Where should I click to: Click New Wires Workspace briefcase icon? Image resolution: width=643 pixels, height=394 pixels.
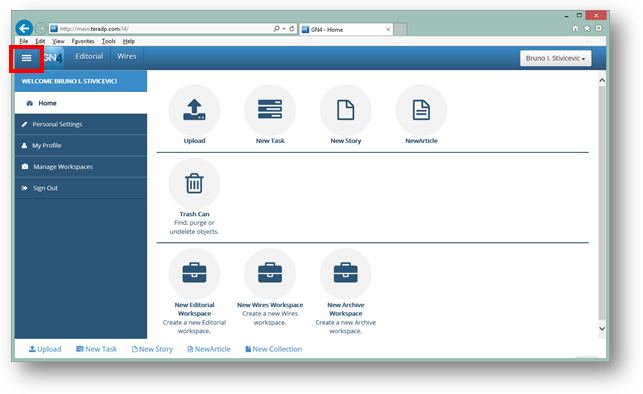(270, 273)
